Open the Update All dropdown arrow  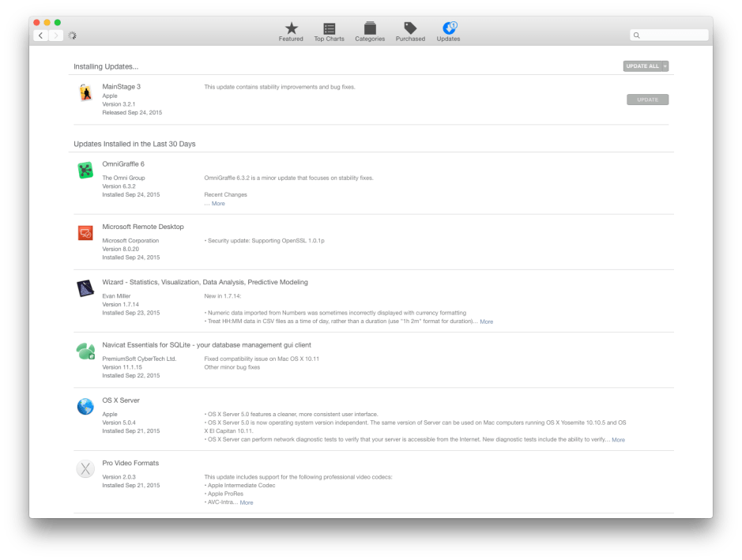click(665, 66)
